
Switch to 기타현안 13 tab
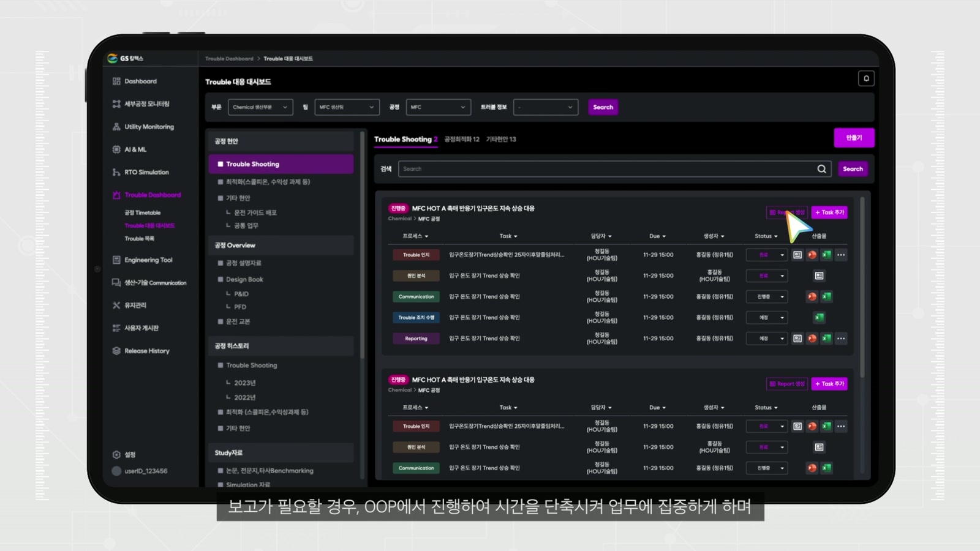[501, 139]
